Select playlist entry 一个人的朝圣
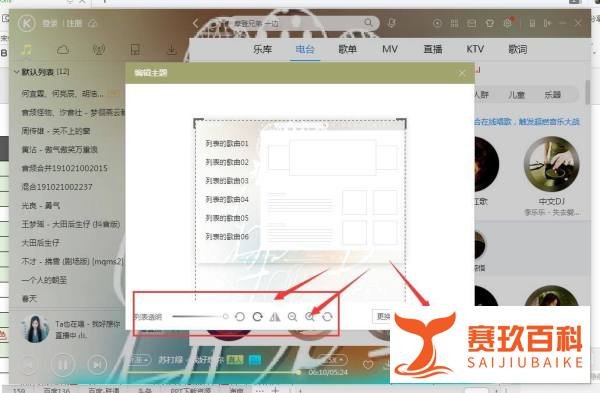Screen dimensions: 600x393 pos(44,280)
